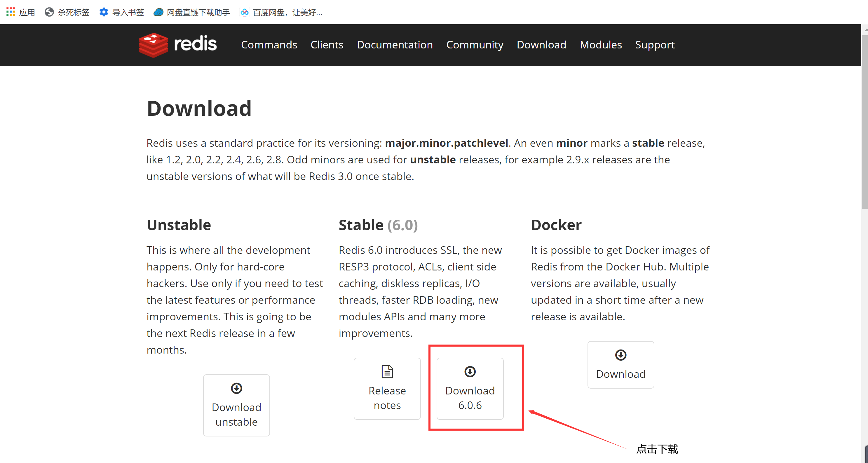The width and height of the screenshot is (868, 463).
Task: Click the Docker download arrow icon
Action: [x=621, y=354]
